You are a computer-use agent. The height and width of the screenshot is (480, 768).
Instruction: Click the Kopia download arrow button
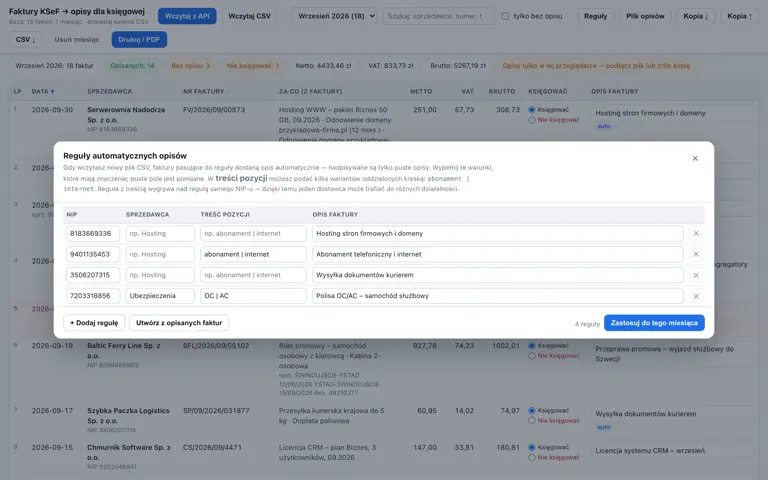click(696, 16)
